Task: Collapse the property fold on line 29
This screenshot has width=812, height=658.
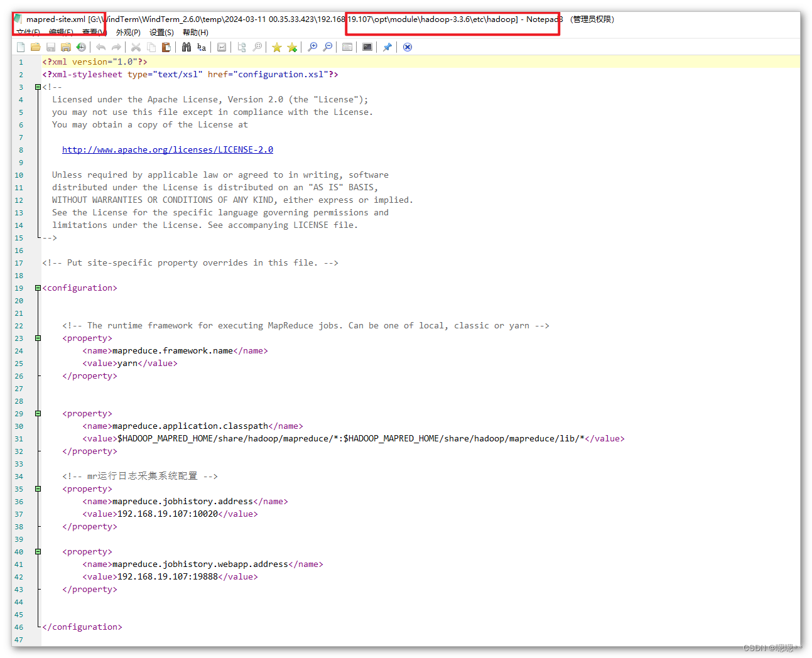Action: (x=38, y=414)
